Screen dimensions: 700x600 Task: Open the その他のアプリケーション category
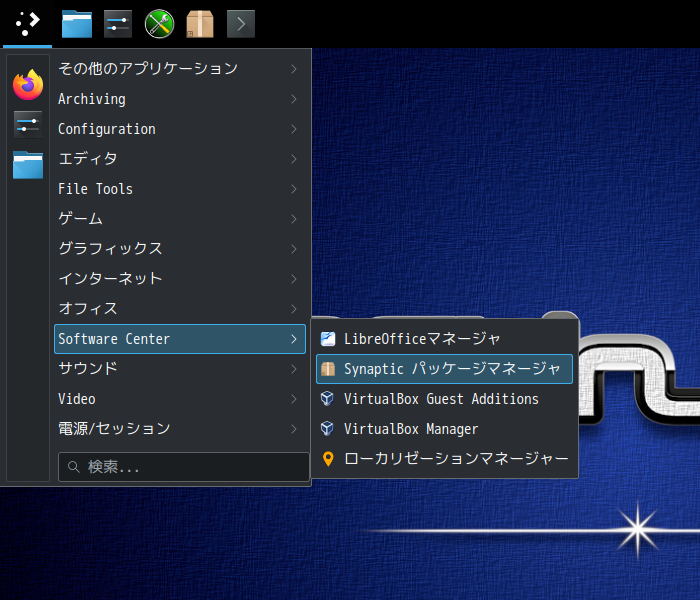point(179,69)
